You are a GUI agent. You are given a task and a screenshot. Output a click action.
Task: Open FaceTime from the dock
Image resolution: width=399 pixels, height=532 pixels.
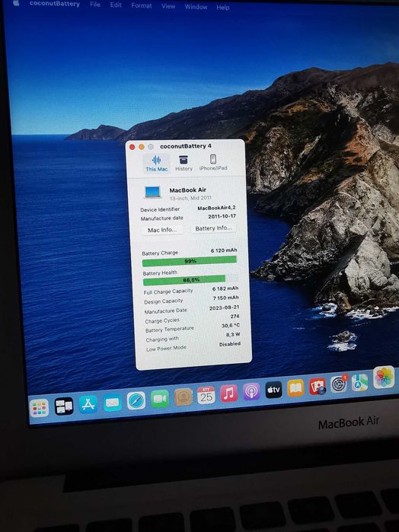[x=160, y=399]
